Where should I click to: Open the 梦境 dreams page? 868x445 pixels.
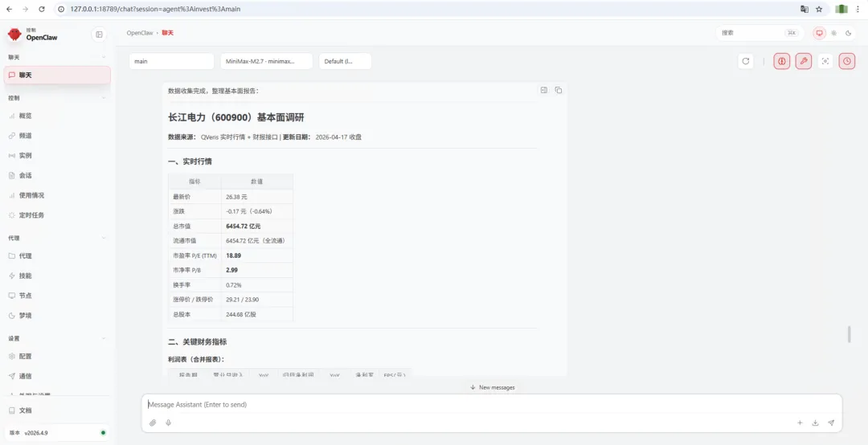[57, 316]
